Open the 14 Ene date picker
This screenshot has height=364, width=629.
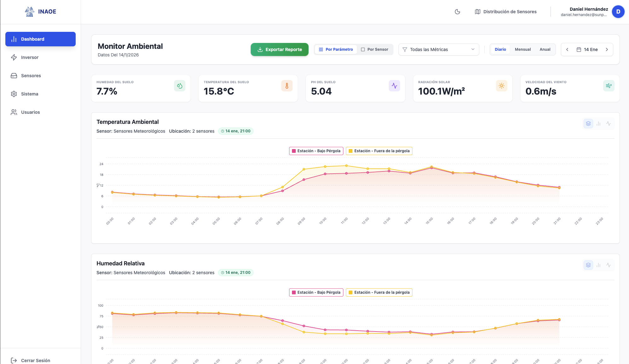click(x=587, y=49)
